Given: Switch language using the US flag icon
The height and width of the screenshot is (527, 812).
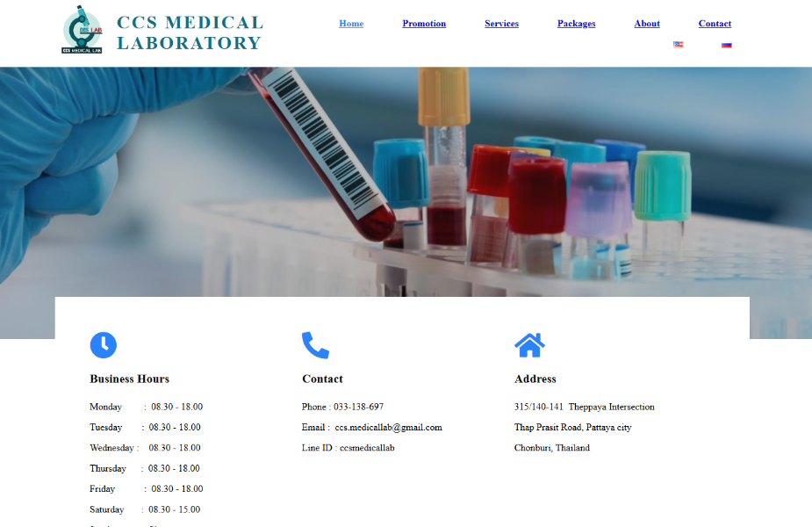Looking at the screenshot, I should 678,45.
